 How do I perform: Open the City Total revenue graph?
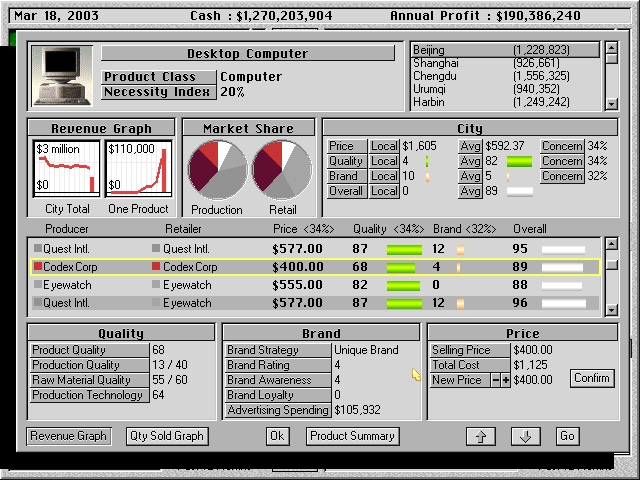[68, 169]
